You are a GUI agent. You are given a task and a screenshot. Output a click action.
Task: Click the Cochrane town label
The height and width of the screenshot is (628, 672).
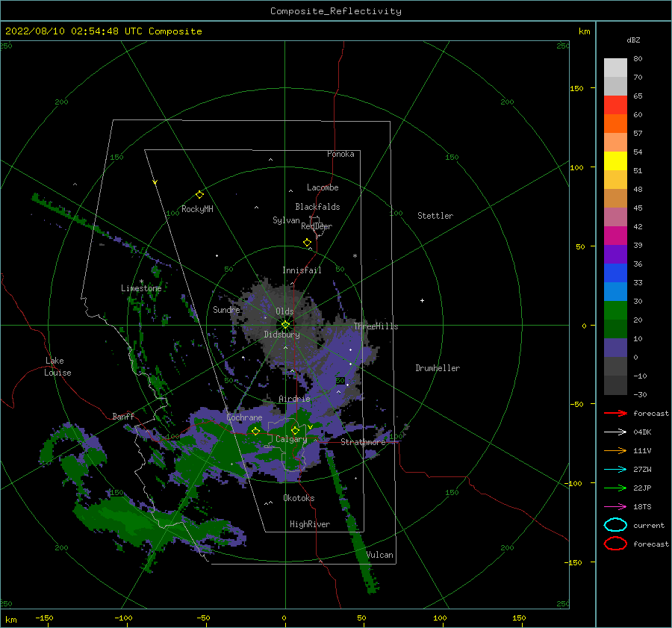click(x=244, y=417)
